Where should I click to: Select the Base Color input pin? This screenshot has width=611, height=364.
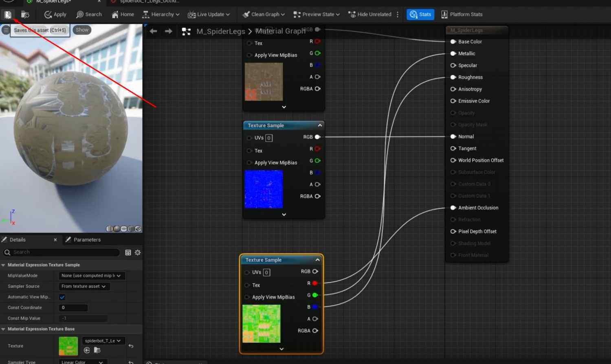click(453, 42)
